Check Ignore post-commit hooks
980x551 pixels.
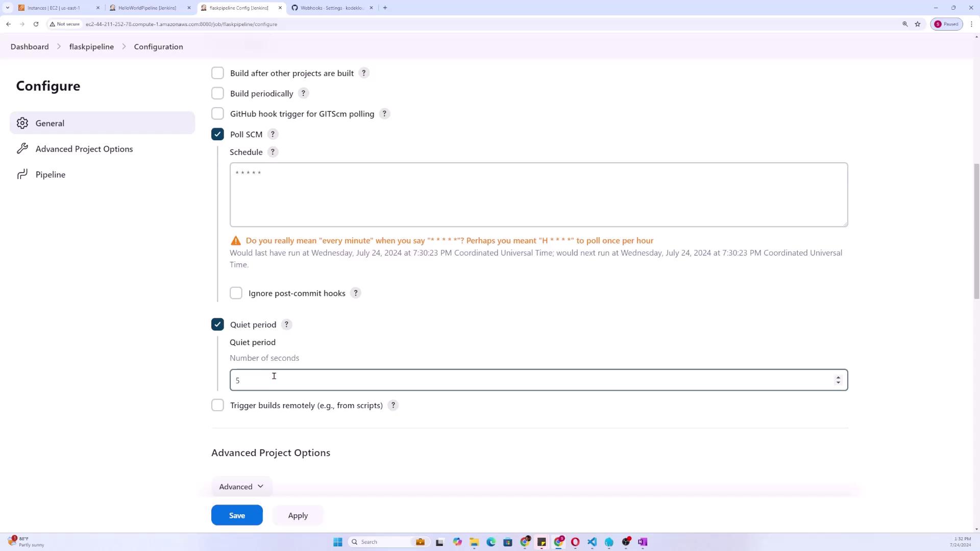tap(236, 293)
